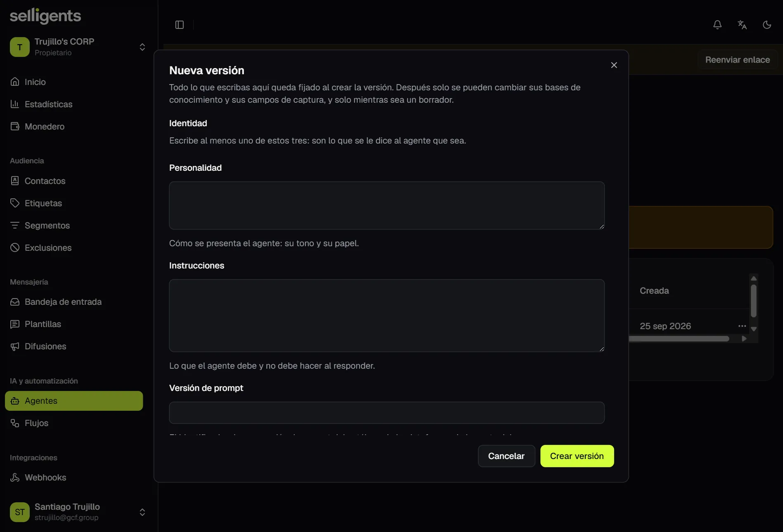
Task: Go to Estadísticas in the sidebar
Action: tap(74, 104)
